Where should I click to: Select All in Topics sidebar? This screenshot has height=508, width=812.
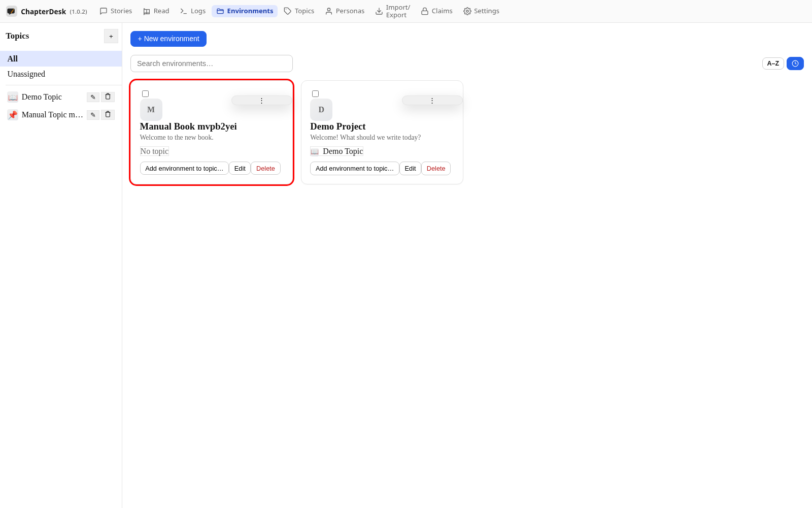click(61, 59)
